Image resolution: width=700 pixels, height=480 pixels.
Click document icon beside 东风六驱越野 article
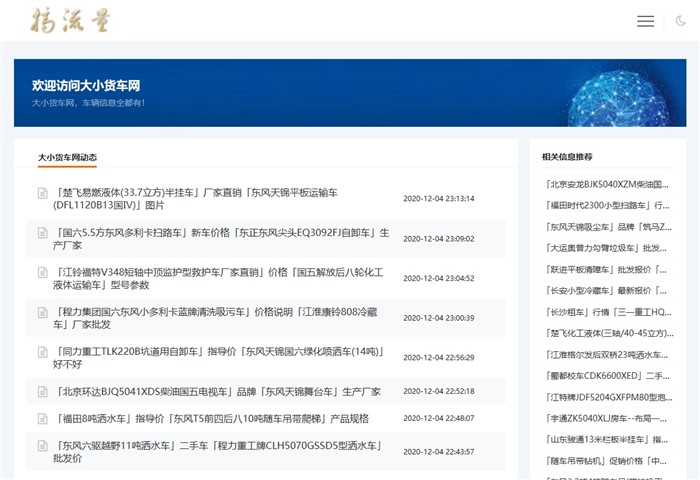(x=42, y=445)
